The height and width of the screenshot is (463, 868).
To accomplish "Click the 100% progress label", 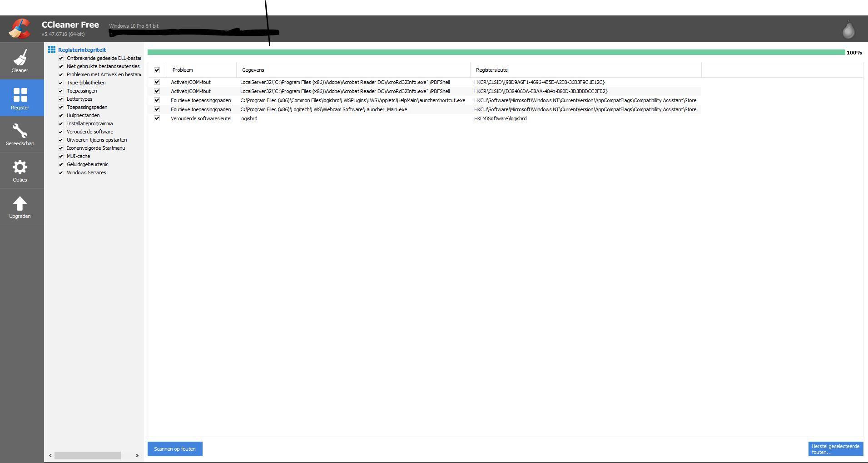I will point(854,53).
